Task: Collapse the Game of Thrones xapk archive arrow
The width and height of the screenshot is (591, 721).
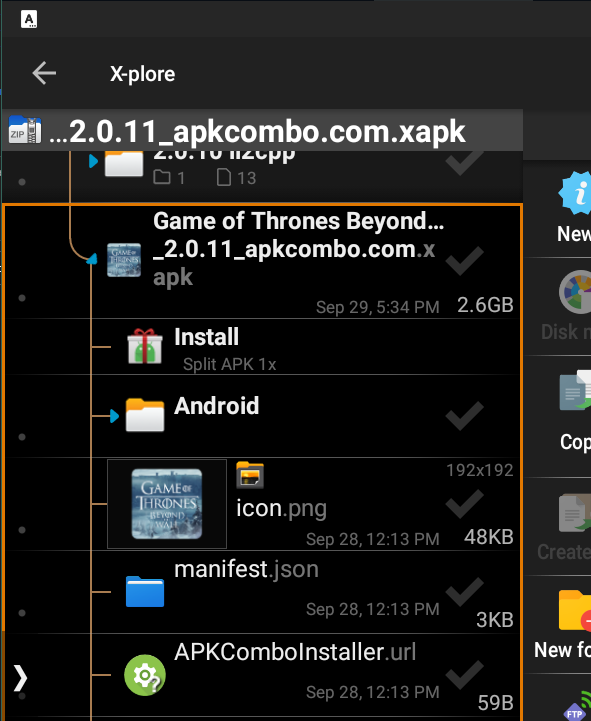Action: click(x=92, y=259)
